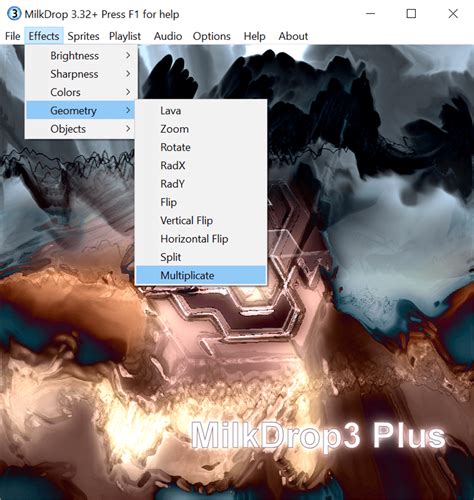The height and width of the screenshot is (500, 474).
Task: Open the Audio menu
Action: point(168,36)
